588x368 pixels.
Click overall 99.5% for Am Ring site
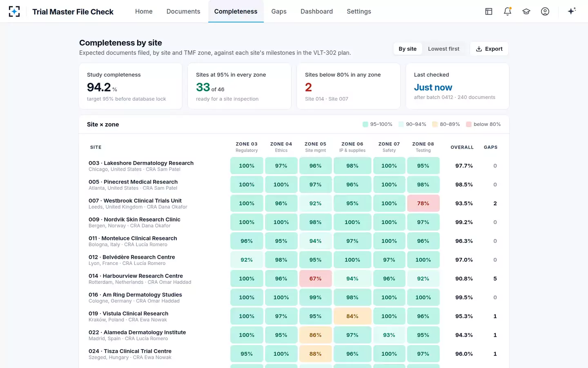pyautogui.click(x=464, y=297)
